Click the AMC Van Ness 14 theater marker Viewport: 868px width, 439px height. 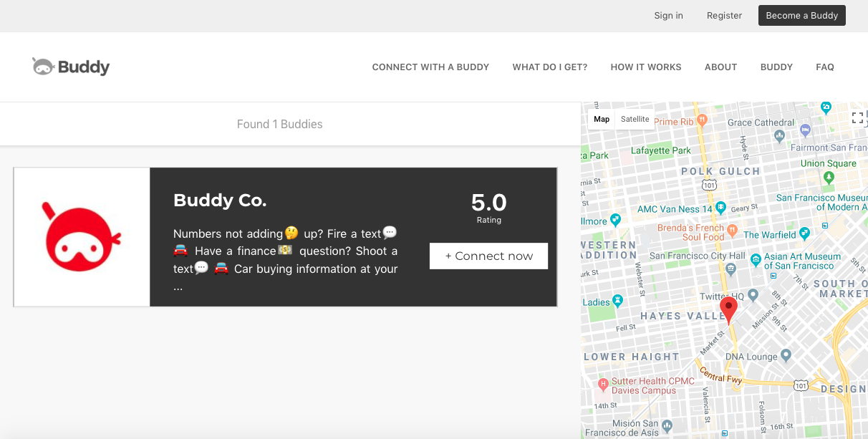(x=721, y=206)
